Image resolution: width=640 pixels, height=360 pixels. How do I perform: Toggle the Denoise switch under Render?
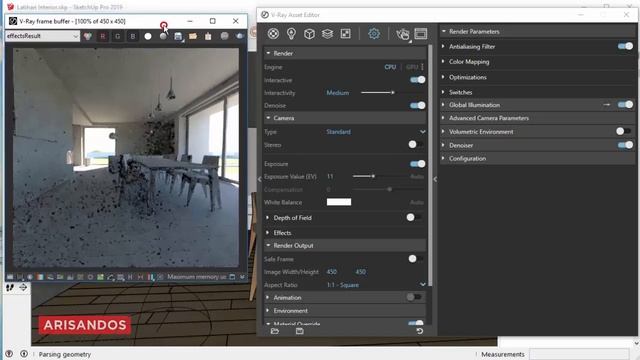pyautogui.click(x=418, y=106)
